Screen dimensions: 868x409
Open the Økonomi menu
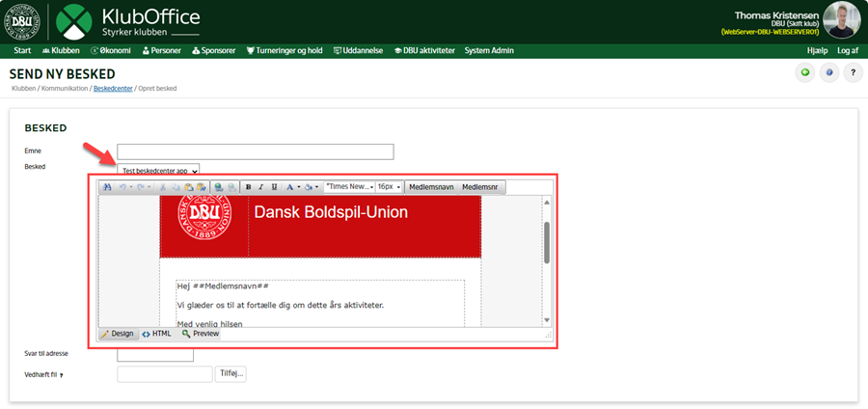click(111, 50)
